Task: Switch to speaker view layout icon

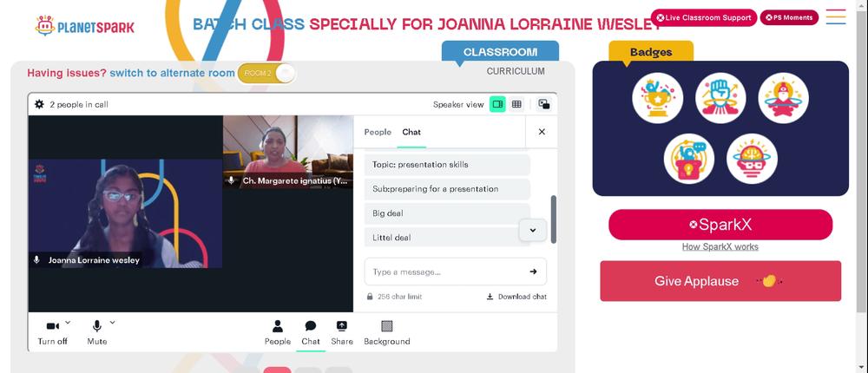Action: pyautogui.click(x=497, y=104)
